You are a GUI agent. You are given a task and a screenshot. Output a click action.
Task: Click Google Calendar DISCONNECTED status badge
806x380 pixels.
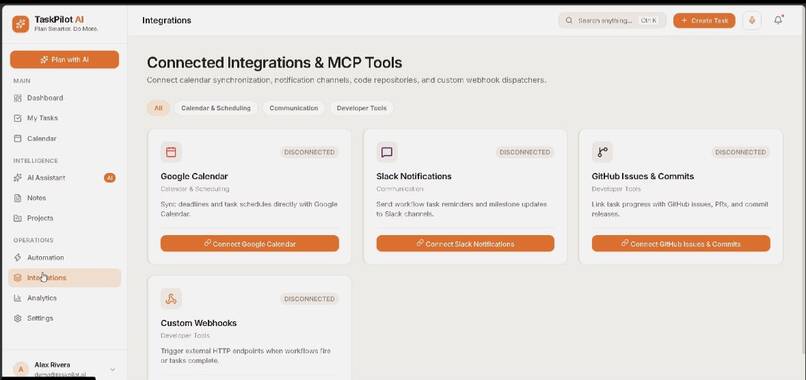pyautogui.click(x=309, y=152)
